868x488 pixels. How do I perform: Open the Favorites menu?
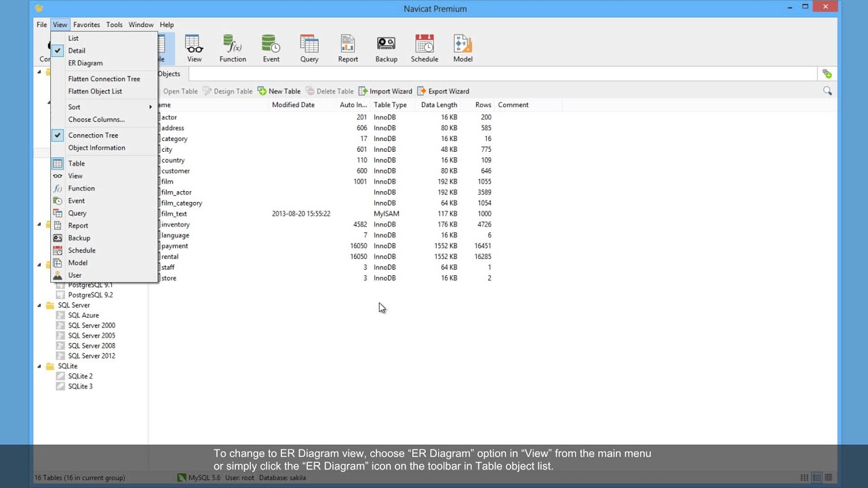point(86,24)
